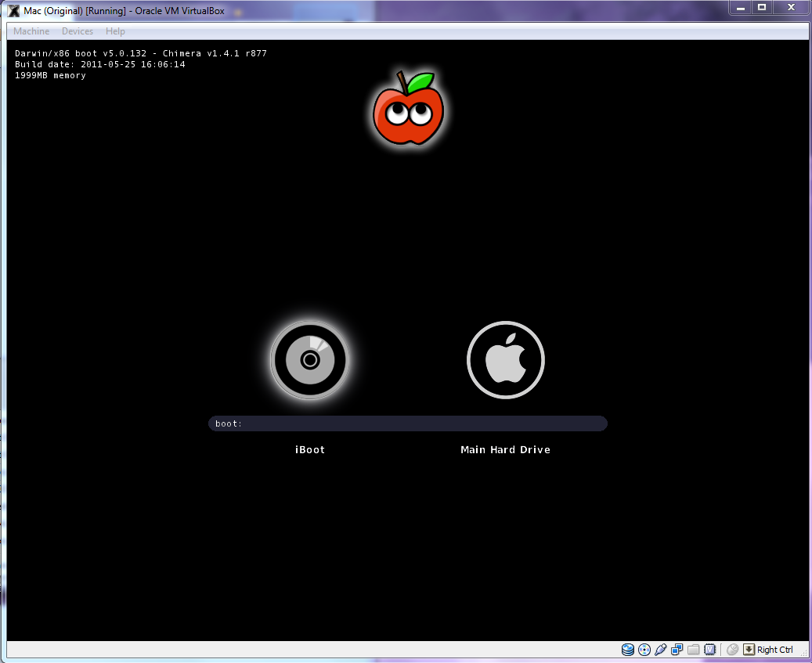812x663 pixels.
Task: Open the Help menu
Action: point(115,31)
